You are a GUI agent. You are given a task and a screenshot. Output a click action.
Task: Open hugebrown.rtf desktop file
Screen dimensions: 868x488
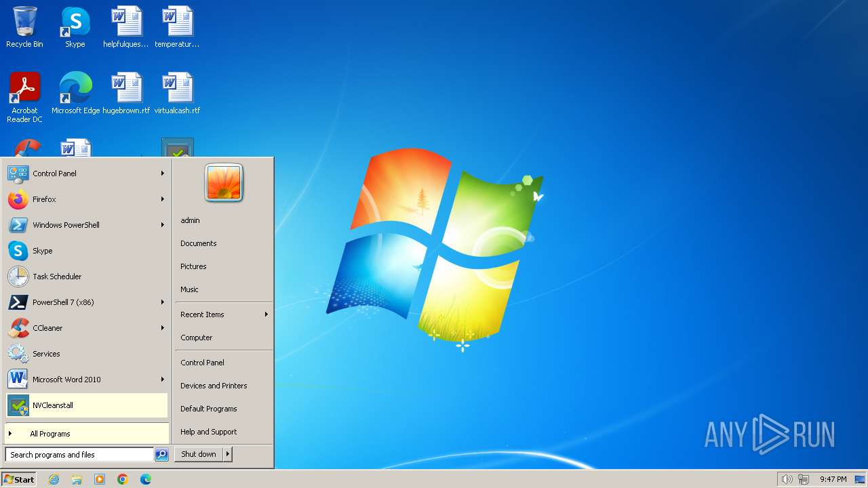click(x=126, y=94)
